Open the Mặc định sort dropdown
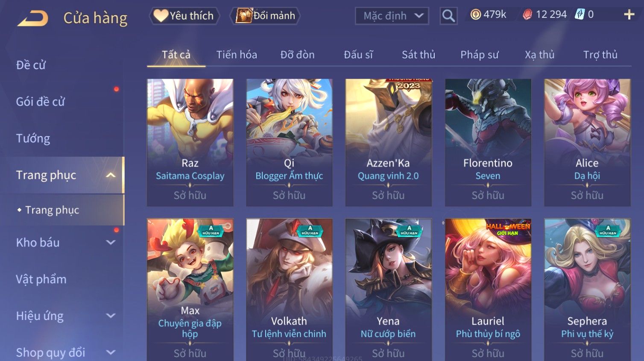The height and width of the screenshot is (361, 644). coord(392,16)
